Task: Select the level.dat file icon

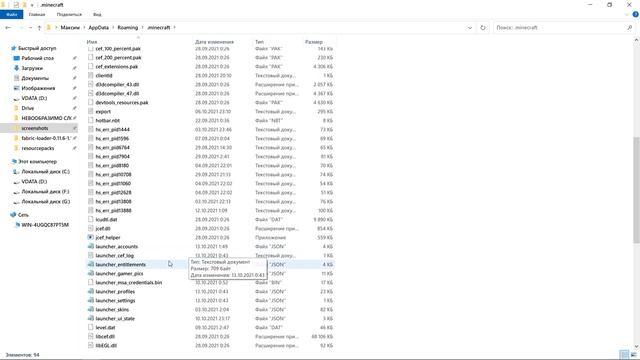Action: tap(91, 327)
